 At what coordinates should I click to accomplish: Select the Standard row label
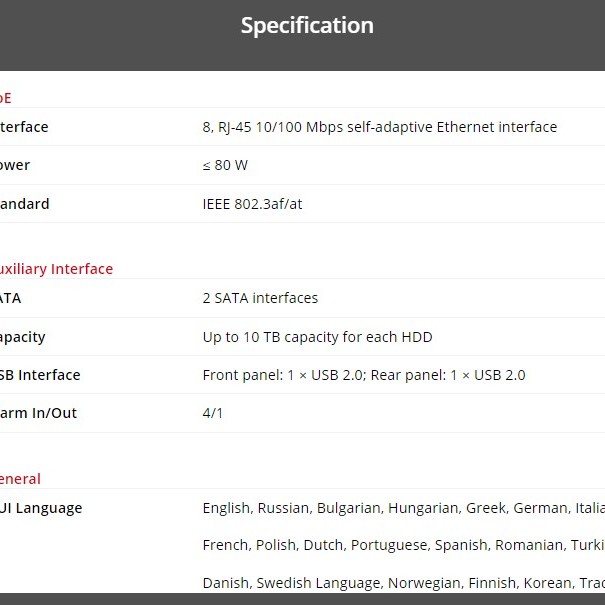tap(25, 204)
